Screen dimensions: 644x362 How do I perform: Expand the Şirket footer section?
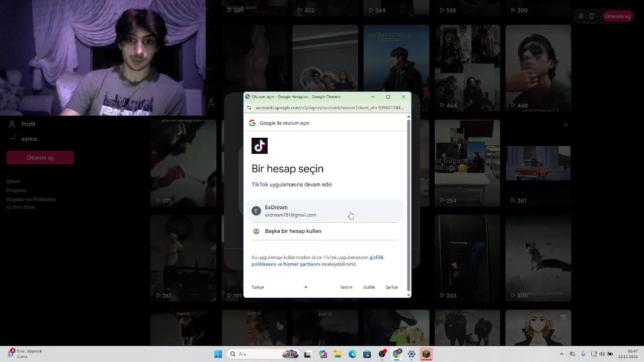pos(13,182)
